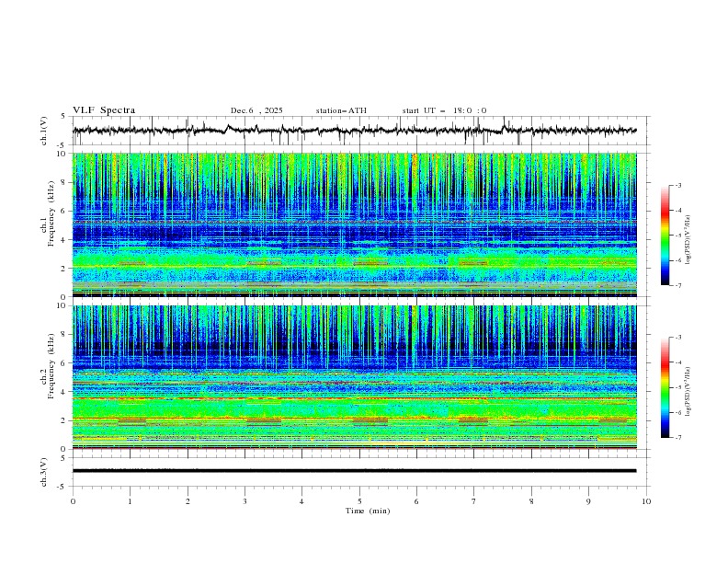Viewport: 728px width, 563px height.
Task: Click the ch.3 voltage black trace panel
Action: point(361,472)
